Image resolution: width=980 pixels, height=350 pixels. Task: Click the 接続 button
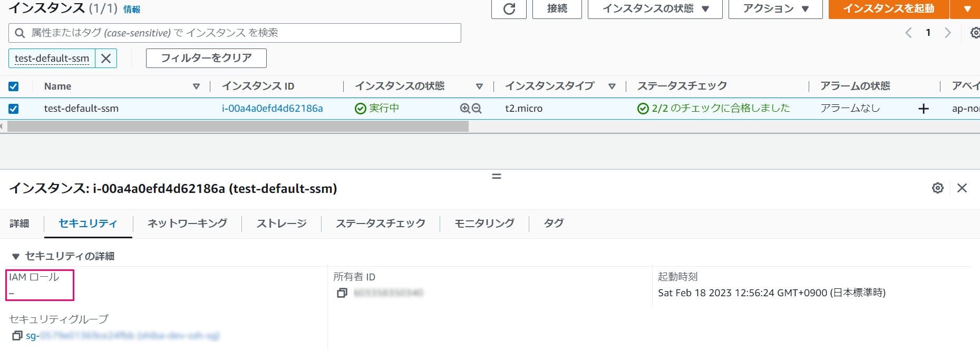click(x=557, y=9)
